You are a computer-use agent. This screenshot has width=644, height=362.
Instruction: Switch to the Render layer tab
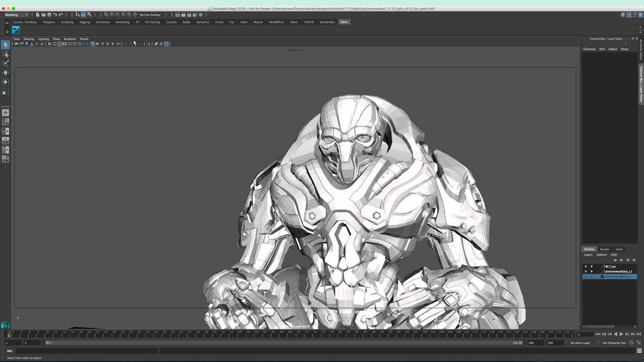pos(605,249)
